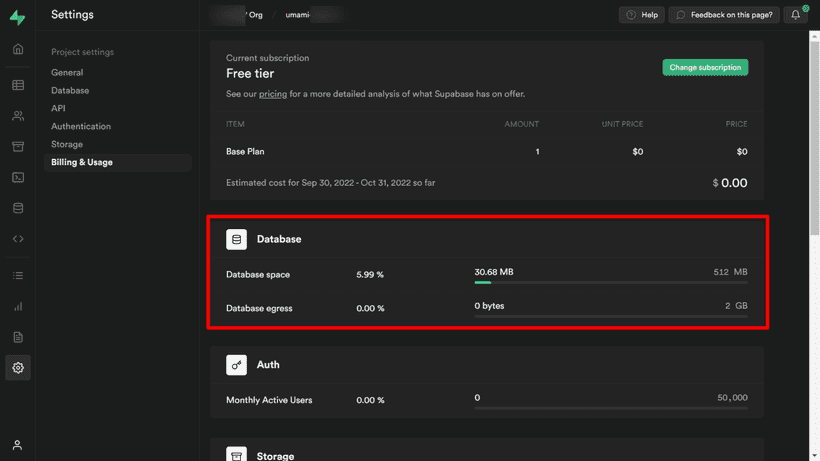This screenshot has width=820, height=461.
Task: Click the 50,000 users limit value
Action: coord(732,398)
